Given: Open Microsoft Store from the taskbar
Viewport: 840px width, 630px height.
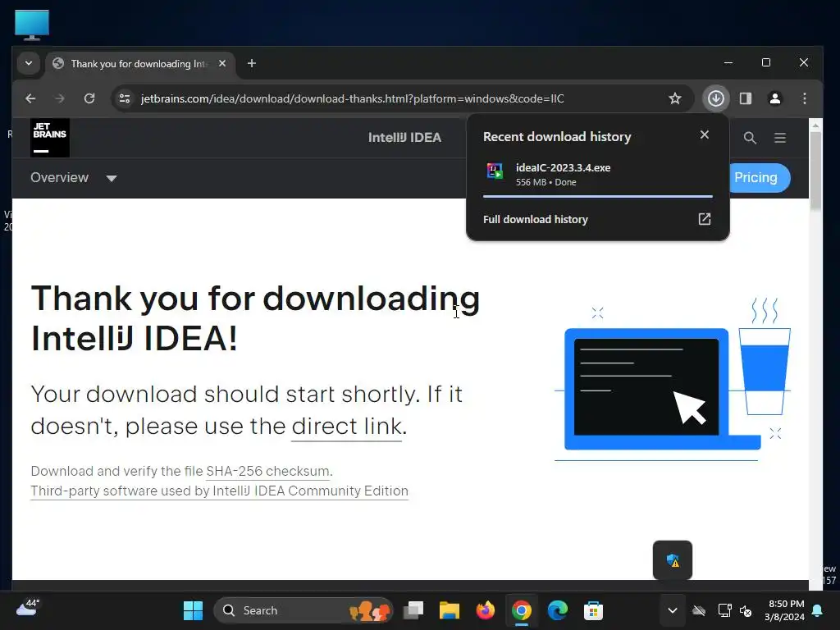Looking at the screenshot, I should coord(593,610).
